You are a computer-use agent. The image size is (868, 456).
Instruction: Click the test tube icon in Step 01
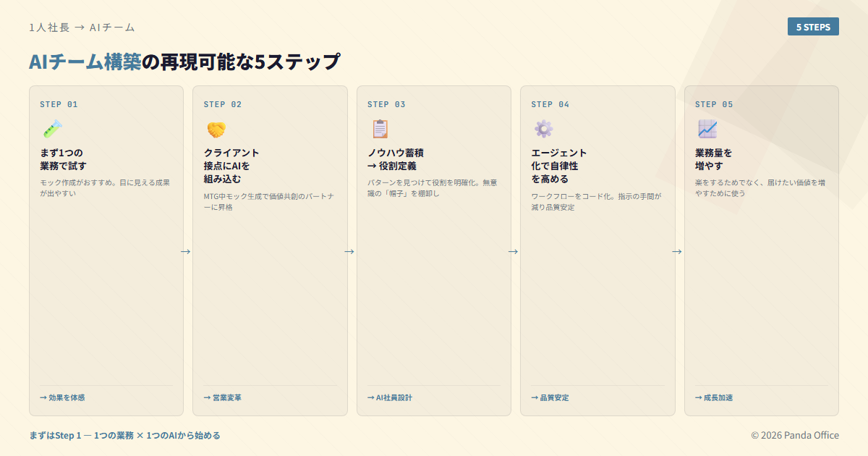[x=51, y=129]
